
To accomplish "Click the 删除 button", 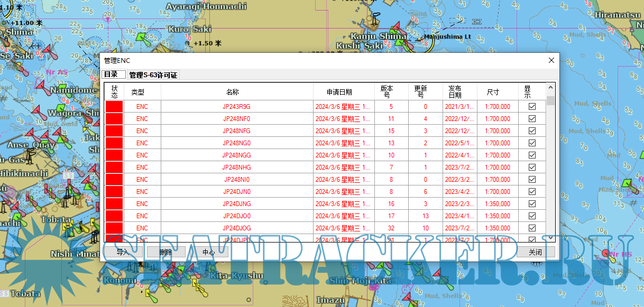I will tap(166, 253).
